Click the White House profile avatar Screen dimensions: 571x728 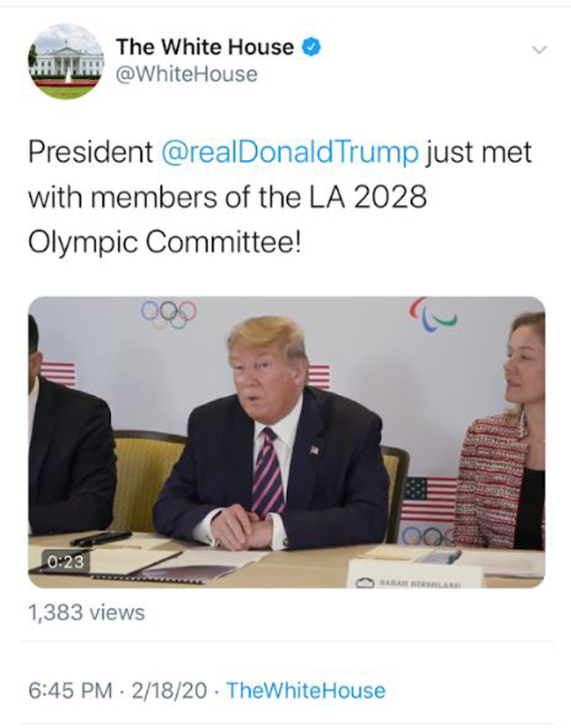[x=66, y=62]
